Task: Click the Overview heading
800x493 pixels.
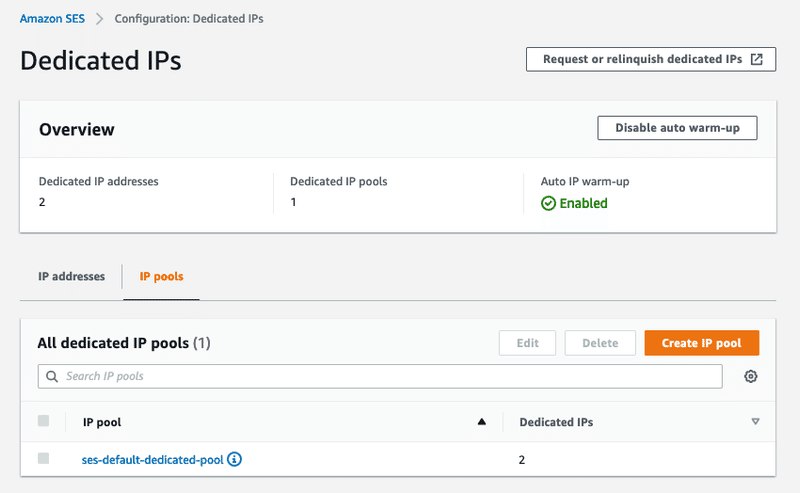Action: (x=77, y=130)
